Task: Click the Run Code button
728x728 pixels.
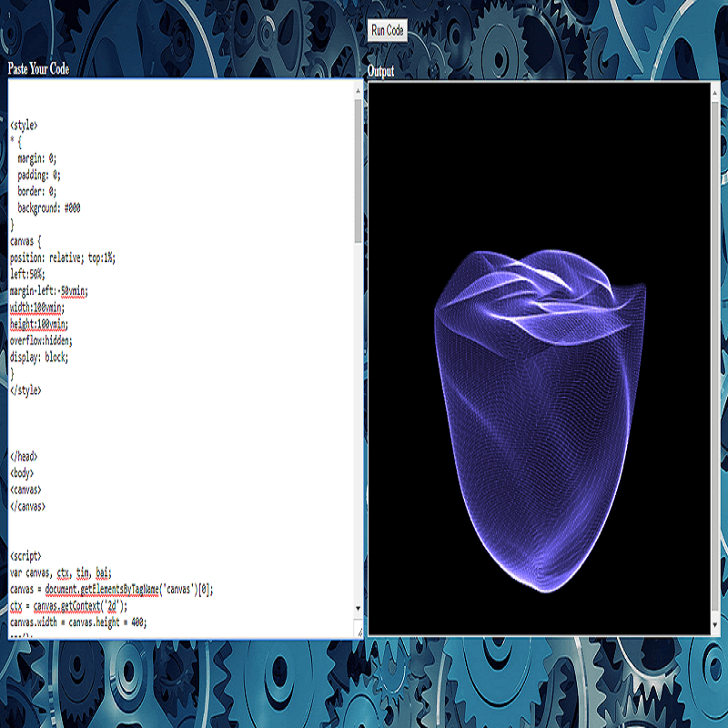Action: 388,31
